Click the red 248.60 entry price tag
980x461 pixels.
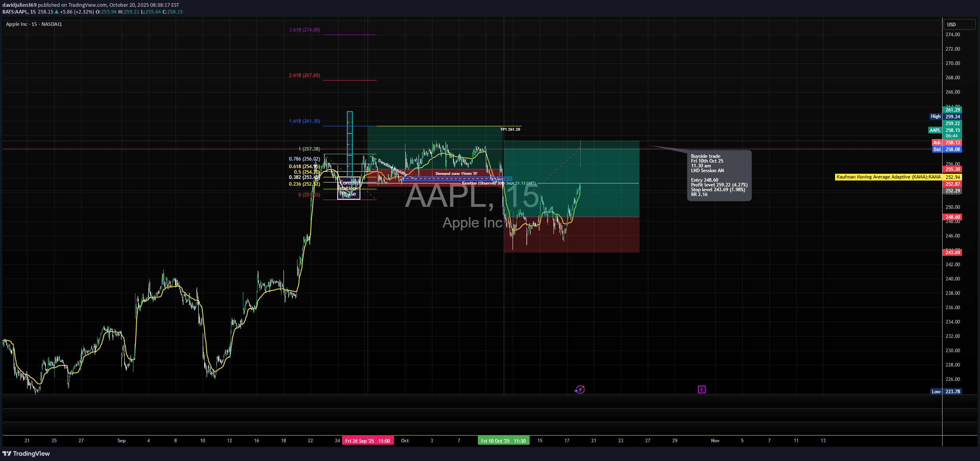952,217
